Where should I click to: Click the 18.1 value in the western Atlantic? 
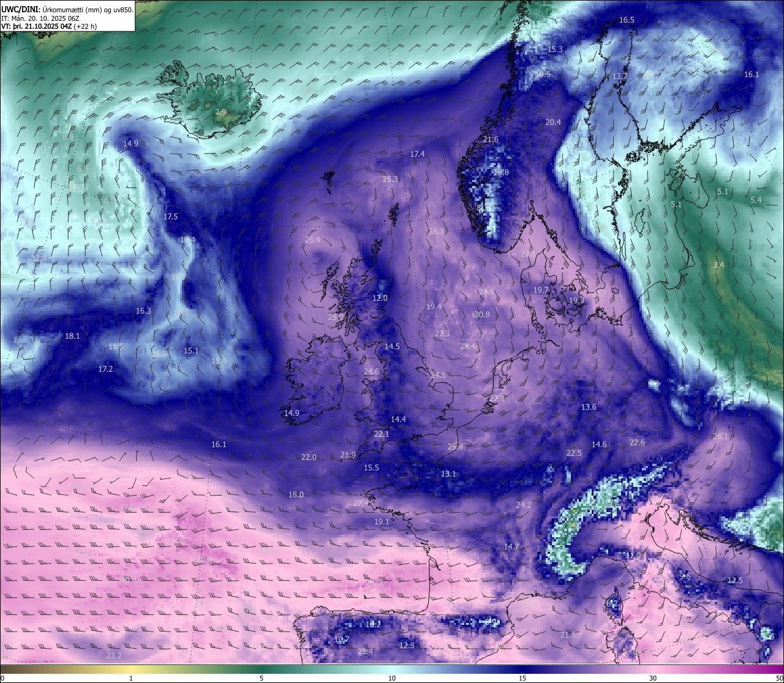click(72, 336)
